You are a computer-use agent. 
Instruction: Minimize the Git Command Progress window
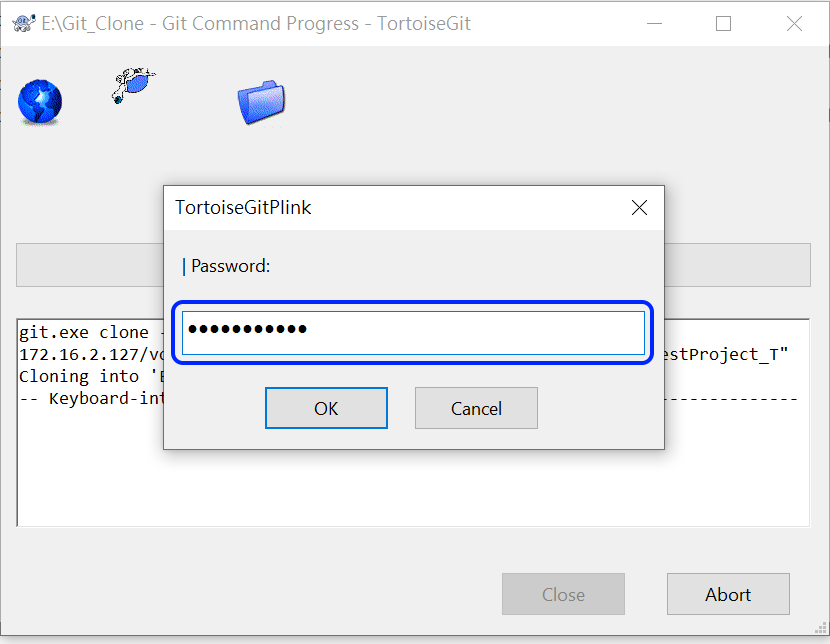click(x=655, y=23)
